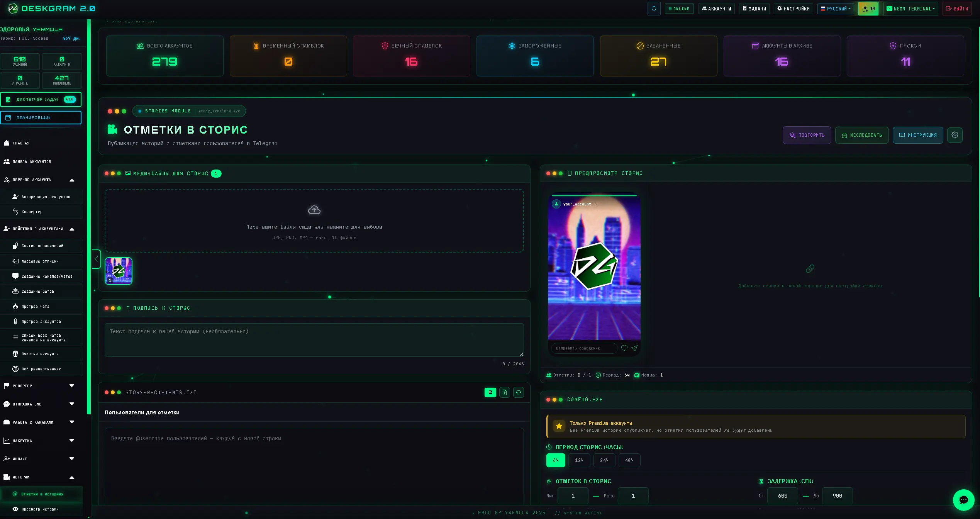
Task: Click the DeskGram 2.0 logo
Action: (51, 8)
